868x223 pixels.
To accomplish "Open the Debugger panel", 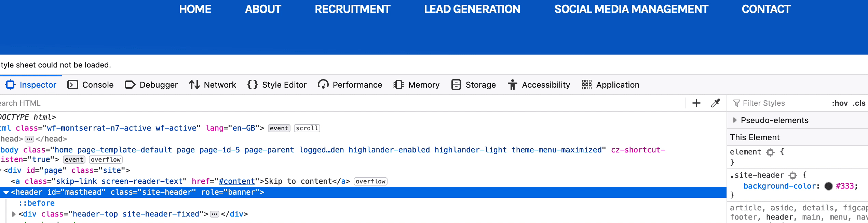I will click(x=158, y=85).
